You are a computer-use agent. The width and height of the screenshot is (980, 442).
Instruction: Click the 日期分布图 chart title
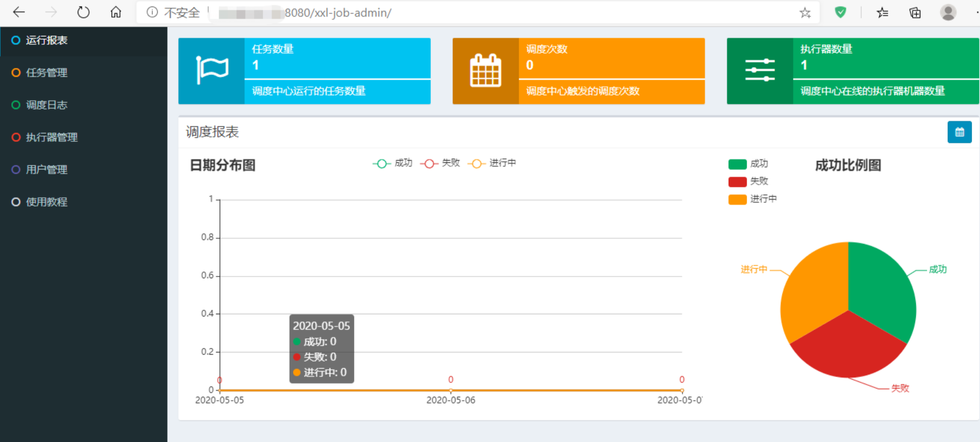click(x=223, y=165)
